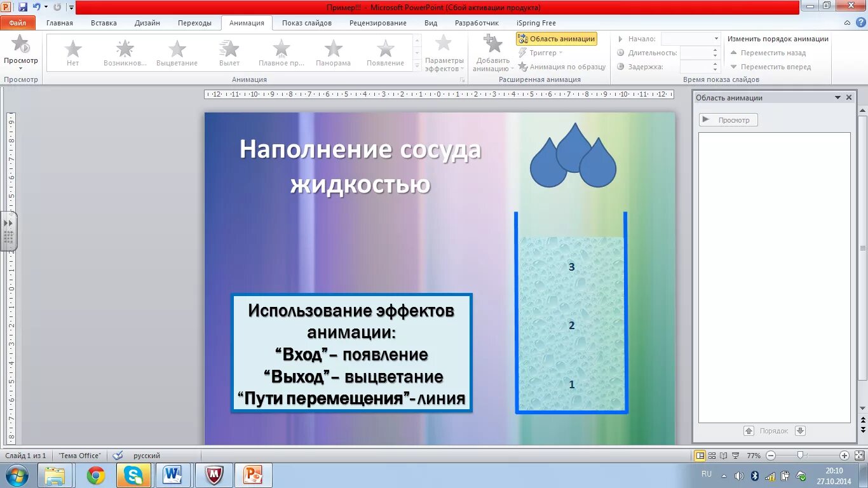Click Переместить вперед reorder button

click(770, 67)
